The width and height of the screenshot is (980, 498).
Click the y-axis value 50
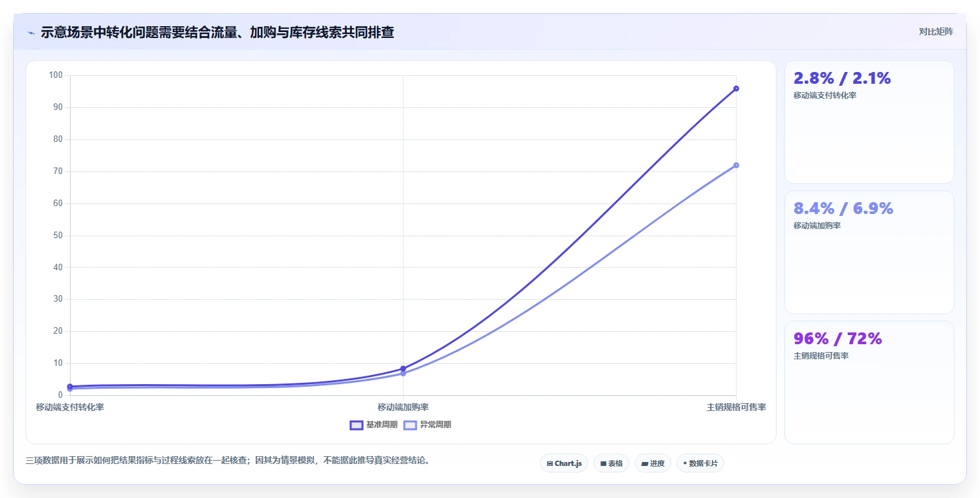tap(58, 236)
